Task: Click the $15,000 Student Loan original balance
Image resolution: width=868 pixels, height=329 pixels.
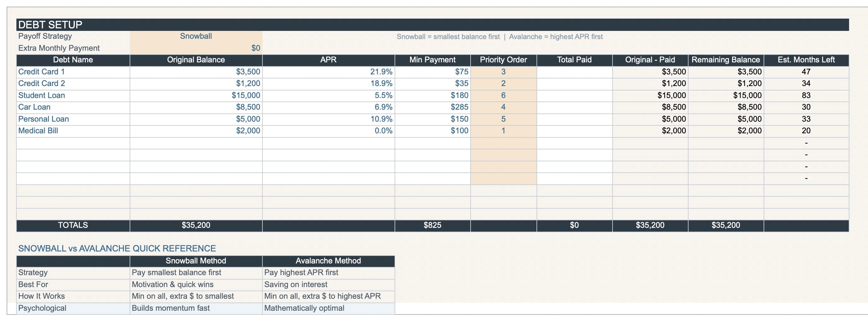Action: [196, 95]
